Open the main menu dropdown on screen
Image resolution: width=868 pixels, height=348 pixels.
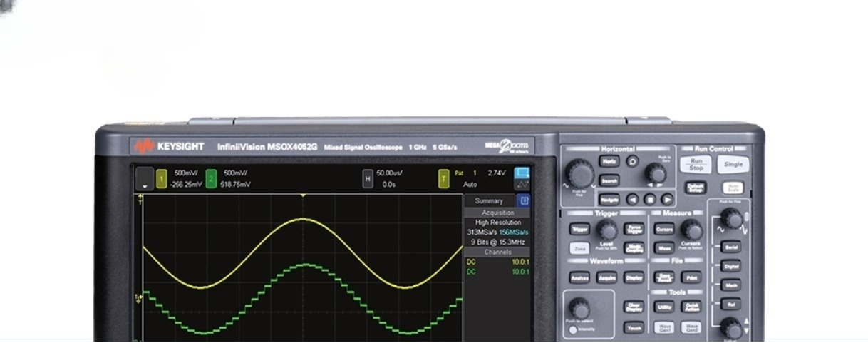pos(145,179)
